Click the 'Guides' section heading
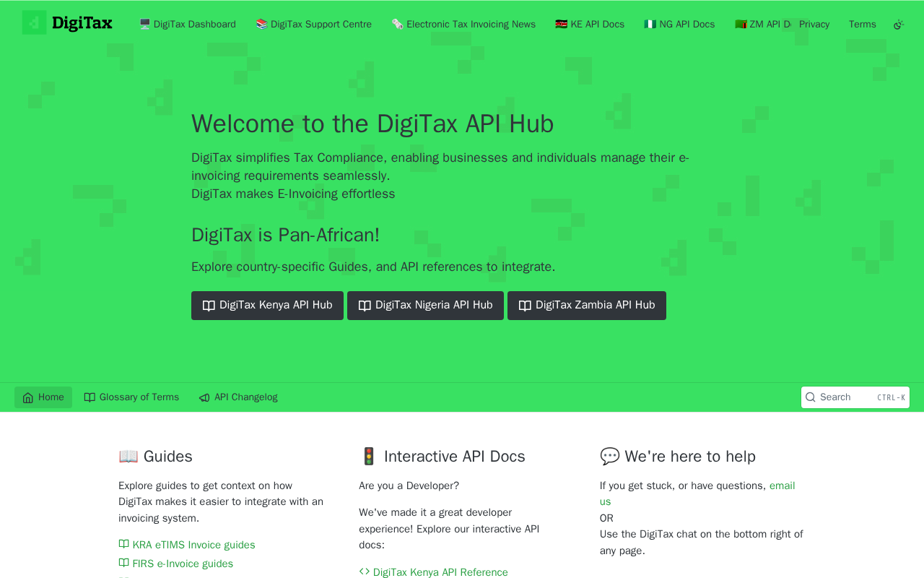The height and width of the screenshot is (578, 924). (155, 457)
